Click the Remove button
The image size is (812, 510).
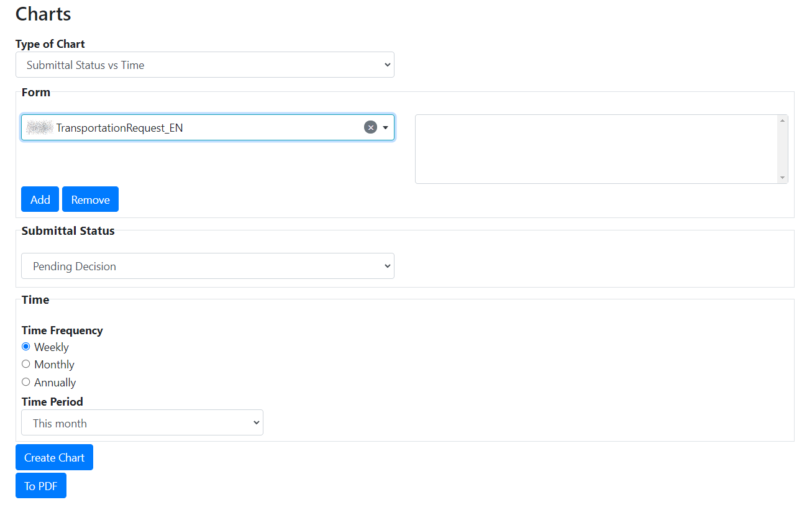90,199
